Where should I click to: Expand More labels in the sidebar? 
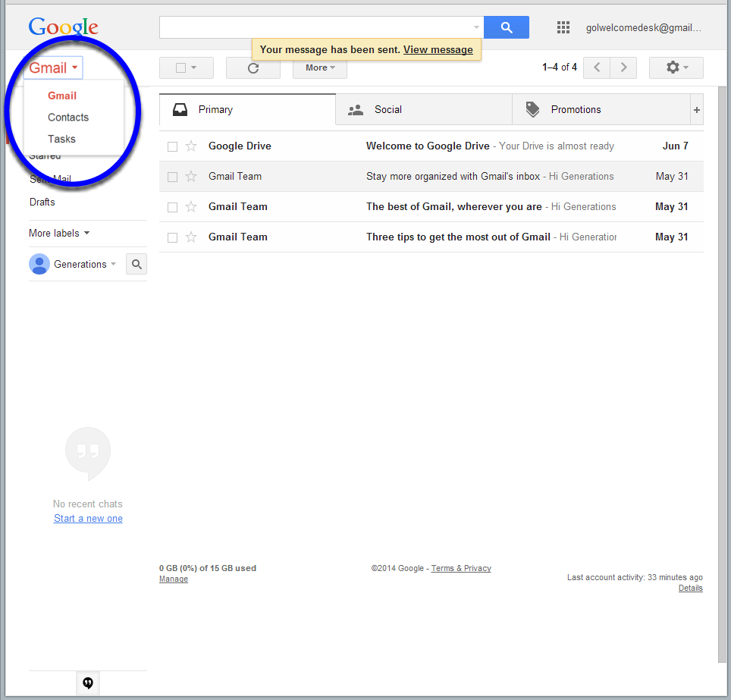(59, 233)
